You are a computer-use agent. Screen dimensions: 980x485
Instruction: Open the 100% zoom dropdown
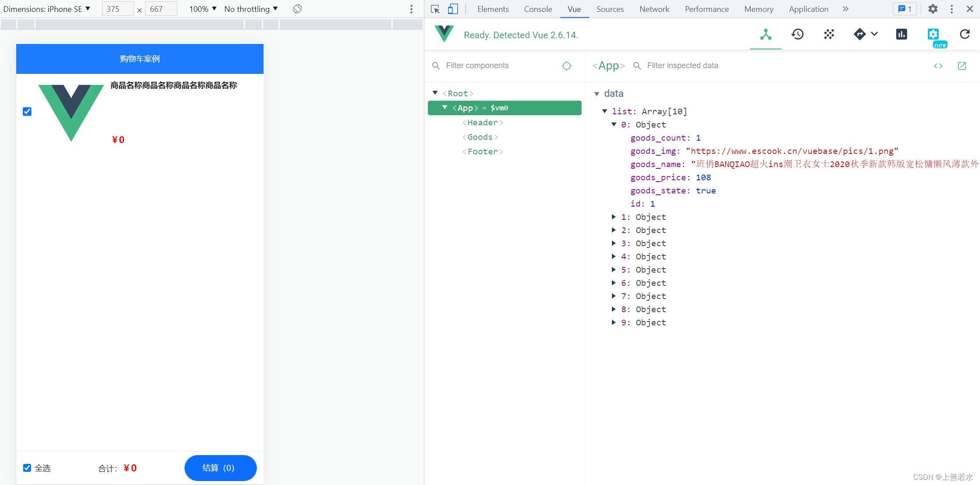click(x=203, y=9)
